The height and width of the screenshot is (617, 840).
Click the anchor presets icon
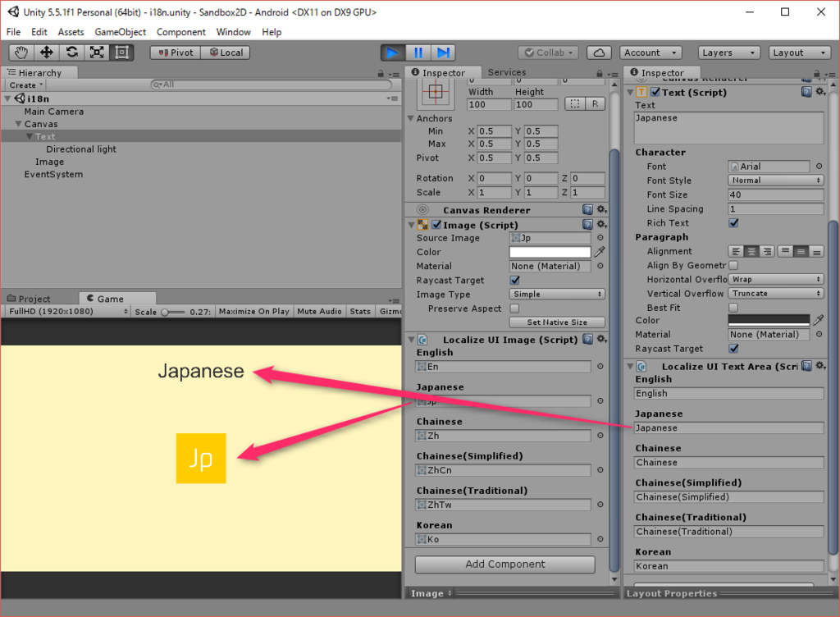click(x=436, y=92)
